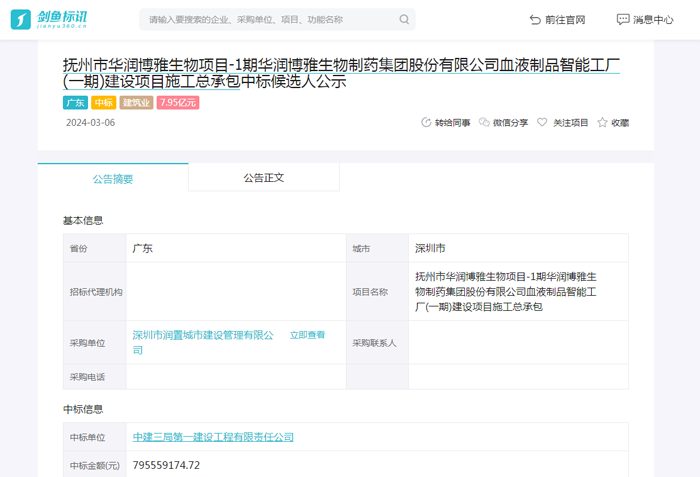Click the 微信分享 WeChat icon

tap(484, 122)
